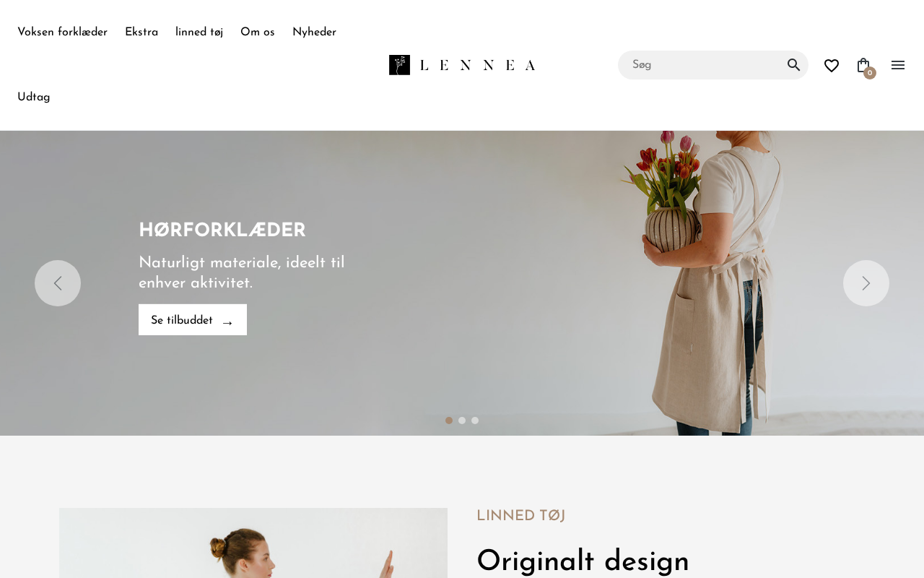Click the product image thumbnail below banner

253,543
